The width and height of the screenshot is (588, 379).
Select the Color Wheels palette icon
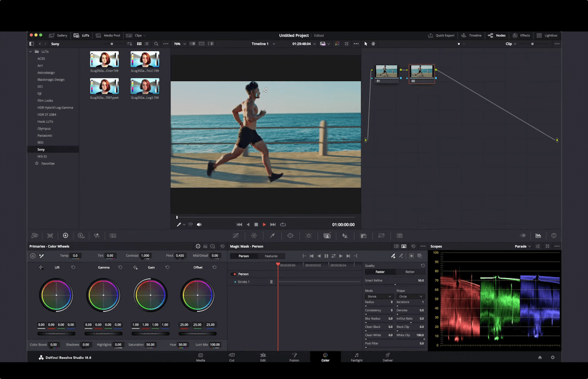tap(66, 236)
